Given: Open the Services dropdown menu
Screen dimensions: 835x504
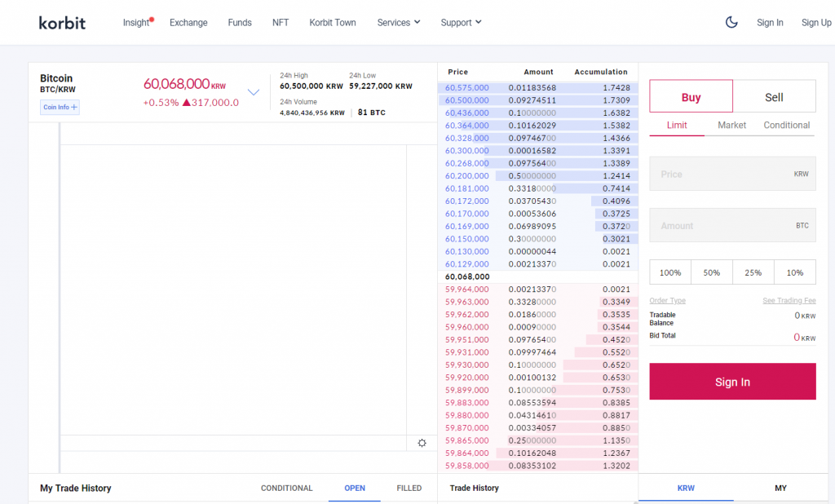Looking at the screenshot, I should (x=398, y=22).
